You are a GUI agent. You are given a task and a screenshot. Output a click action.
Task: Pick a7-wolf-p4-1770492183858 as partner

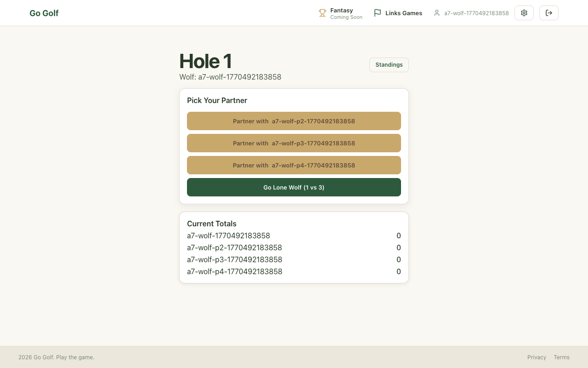tap(294, 165)
